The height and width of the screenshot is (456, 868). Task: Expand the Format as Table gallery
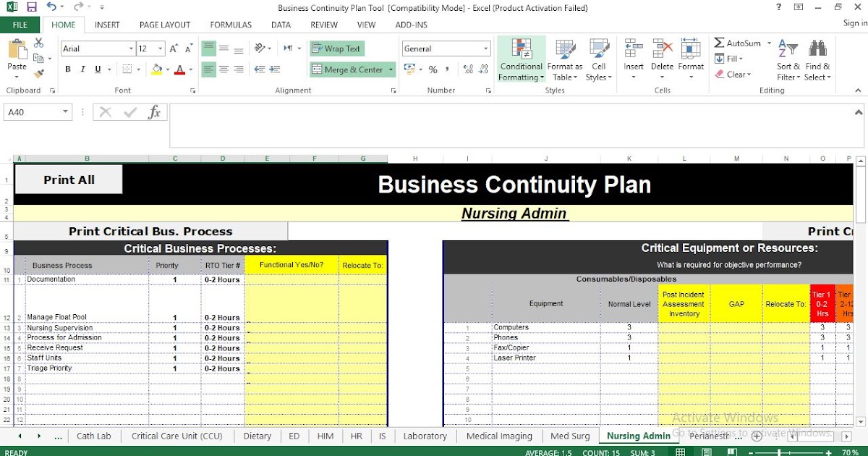pyautogui.click(x=565, y=60)
